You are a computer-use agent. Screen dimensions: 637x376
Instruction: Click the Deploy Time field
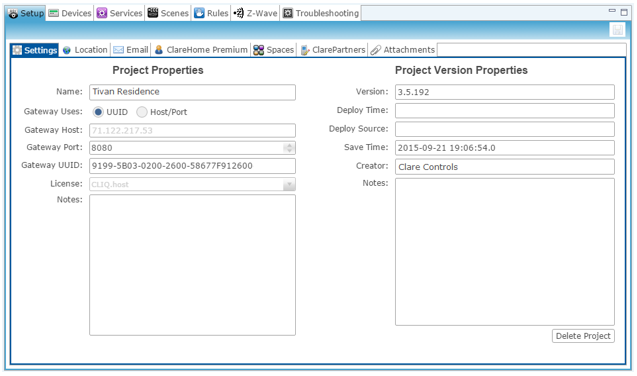point(505,110)
